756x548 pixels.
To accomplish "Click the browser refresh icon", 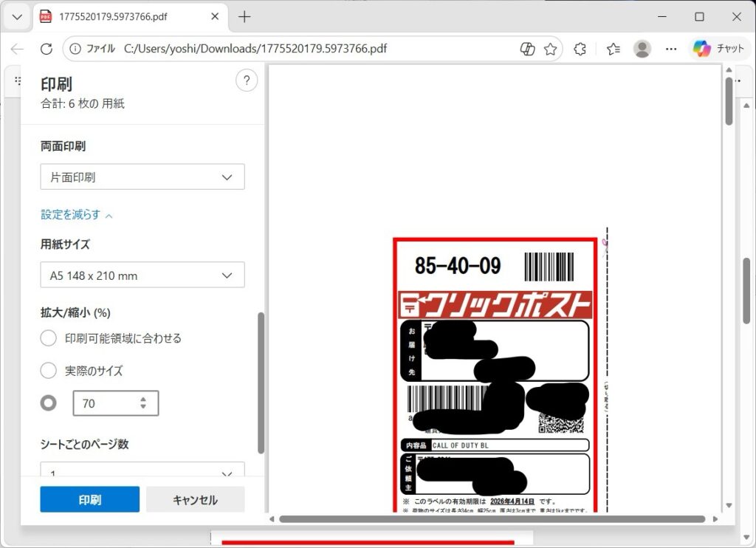I will coord(47,49).
